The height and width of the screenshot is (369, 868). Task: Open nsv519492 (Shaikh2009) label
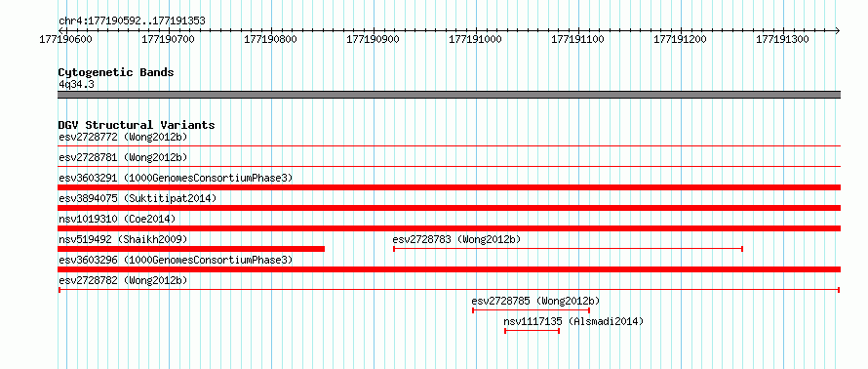click(124, 239)
